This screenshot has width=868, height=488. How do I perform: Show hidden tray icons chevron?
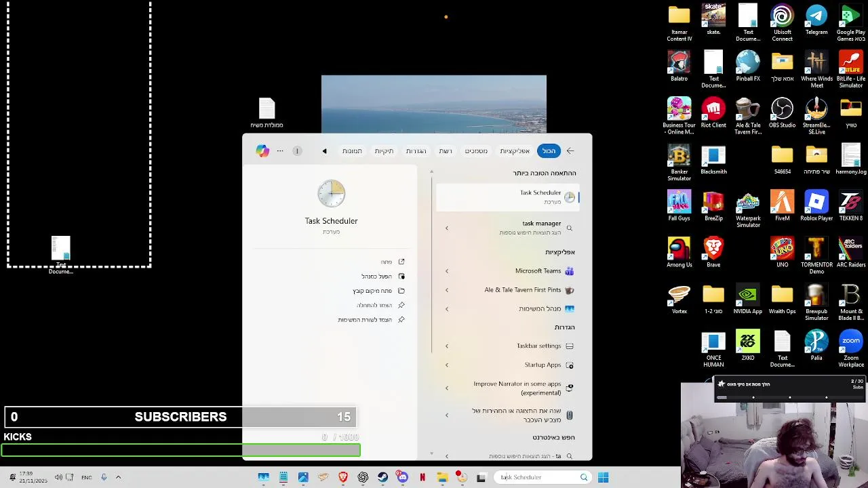click(x=118, y=477)
